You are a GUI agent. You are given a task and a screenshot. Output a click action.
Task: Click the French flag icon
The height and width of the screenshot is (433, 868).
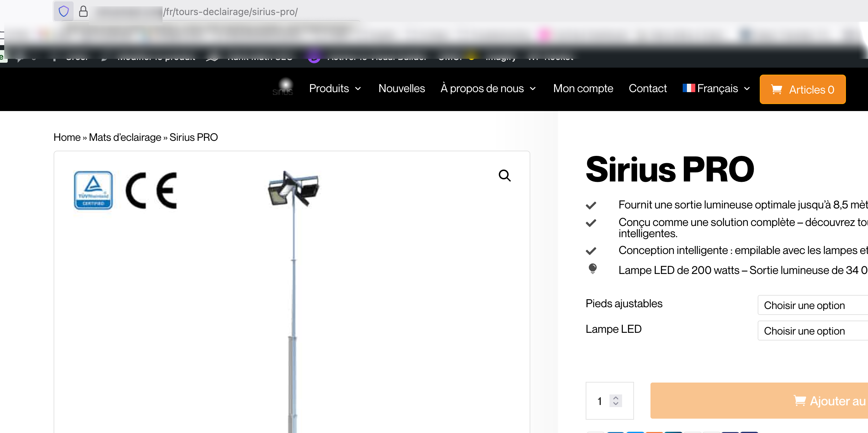click(689, 88)
